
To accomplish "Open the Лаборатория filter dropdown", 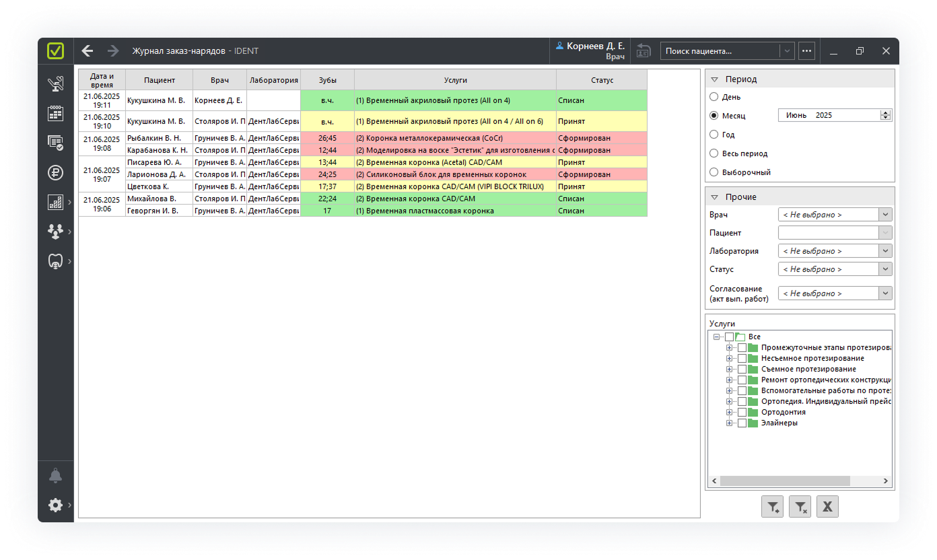I will click(x=886, y=250).
